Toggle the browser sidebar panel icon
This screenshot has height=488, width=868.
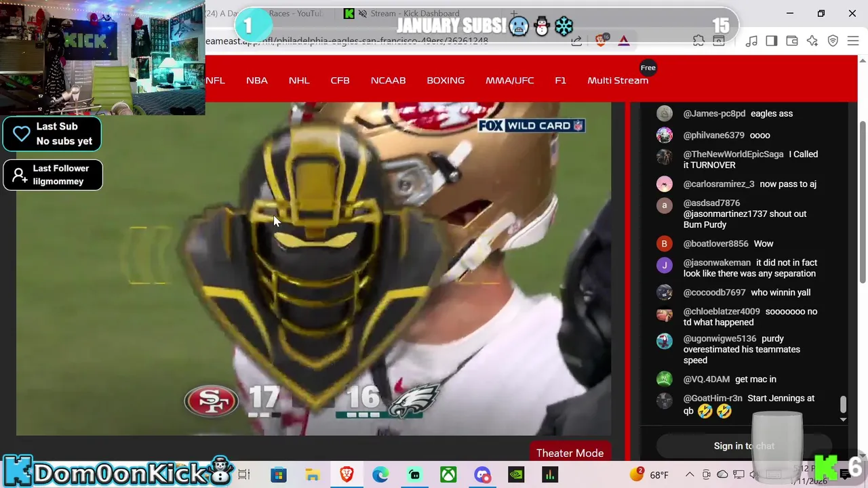point(772,41)
